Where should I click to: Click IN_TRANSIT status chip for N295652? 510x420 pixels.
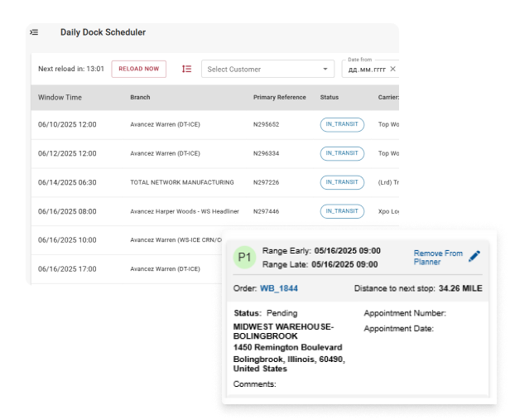pyautogui.click(x=342, y=124)
